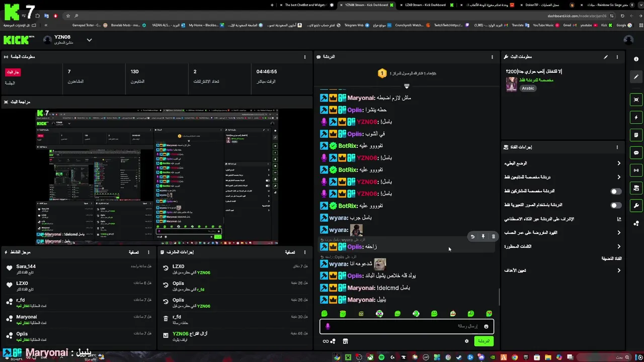Open the channel actions panel three-dot menu
Screen dimensions: 644x362
(617, 147)
